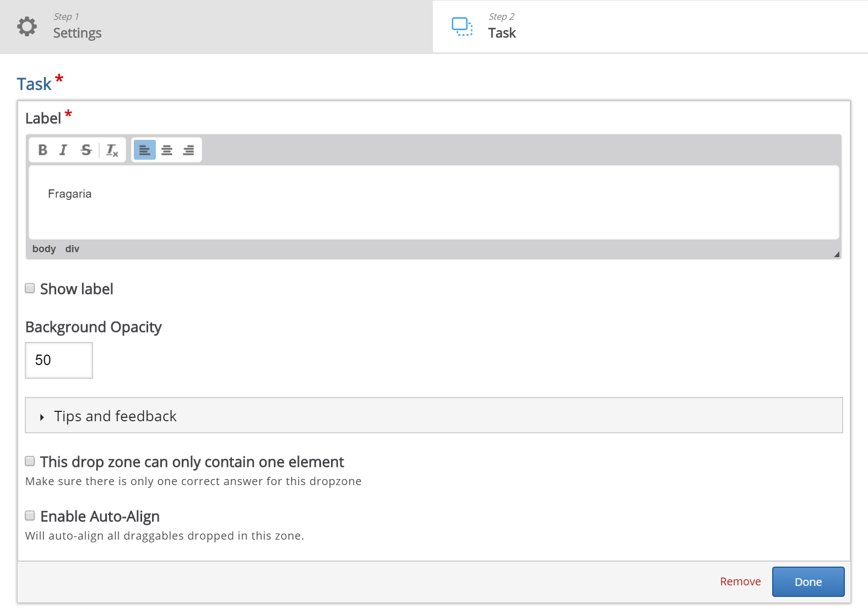Click the 'Will auto-align all draggables' description
The image size is (868, 609).
(x=165, y=536)
